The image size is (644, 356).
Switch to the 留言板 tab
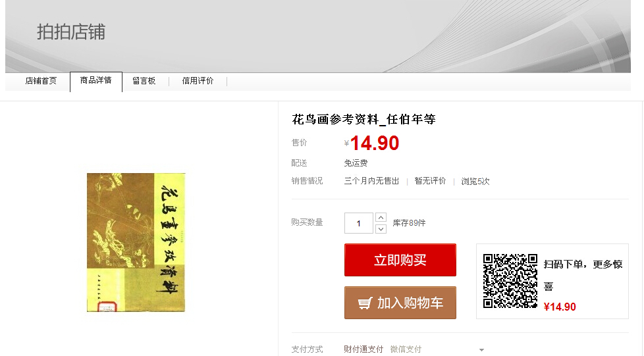click(x=144, y=81)
